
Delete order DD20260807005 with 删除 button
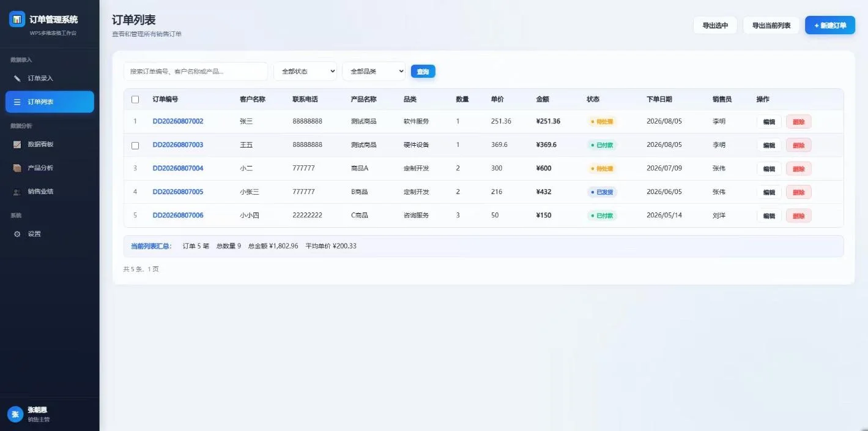[799, 192]
